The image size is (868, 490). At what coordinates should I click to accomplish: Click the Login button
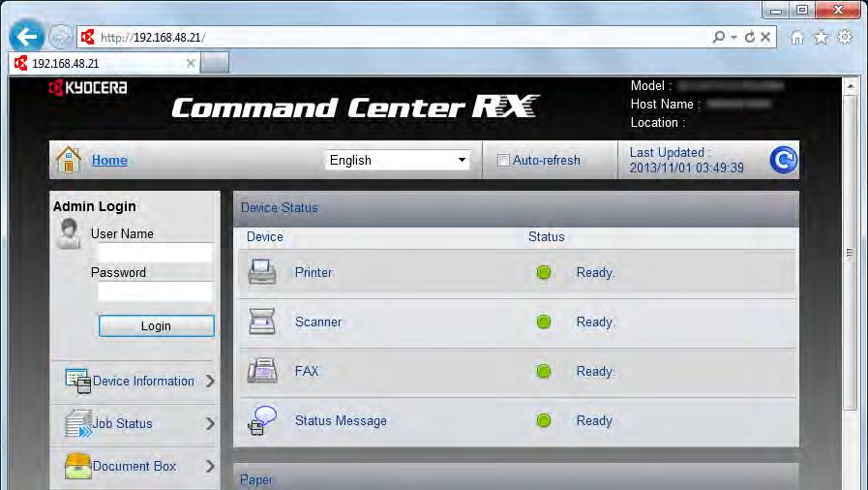coord(156,325)
